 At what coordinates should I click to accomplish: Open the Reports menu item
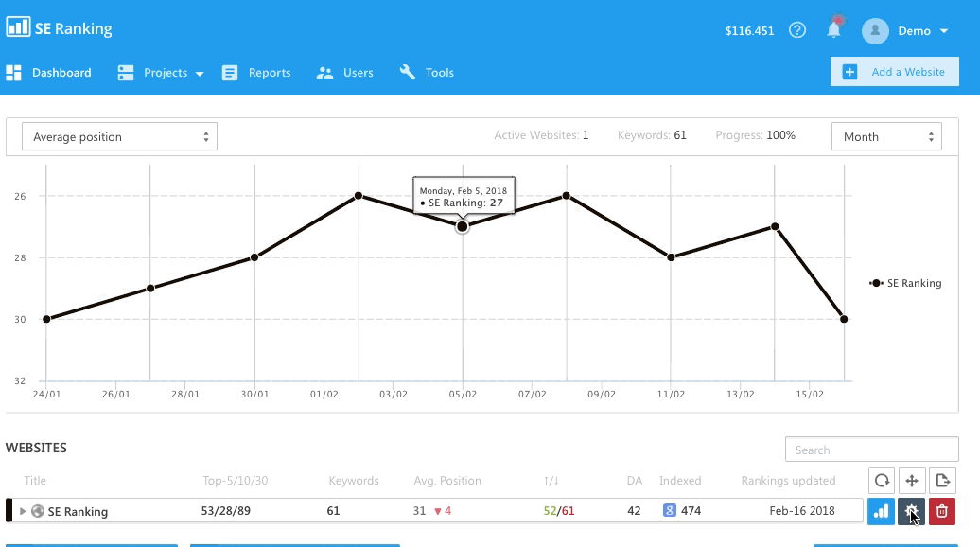click(x=270, y=73)
